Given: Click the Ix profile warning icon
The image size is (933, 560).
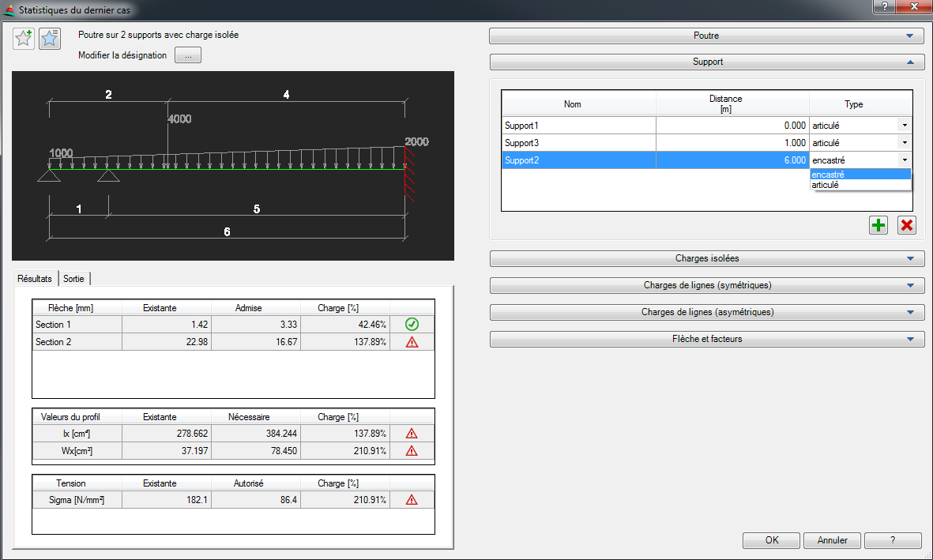Looking at the screenshot, I should point(411,434).
